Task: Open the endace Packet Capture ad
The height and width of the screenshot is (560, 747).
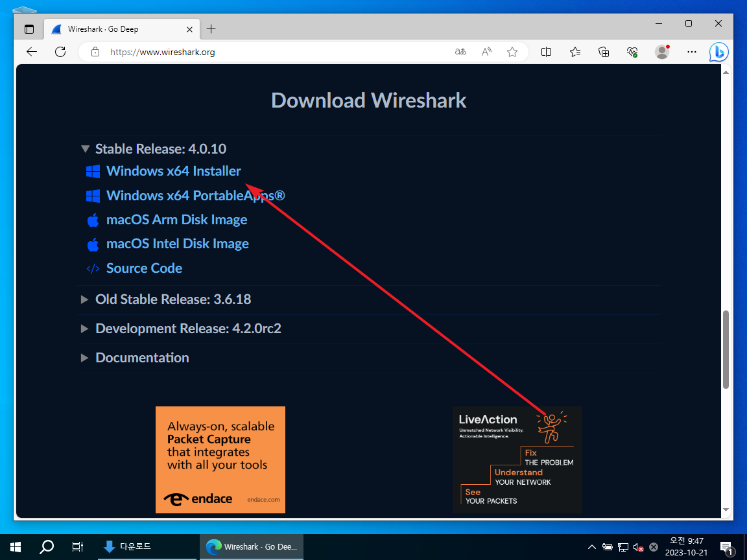Action: click(220, 460)
